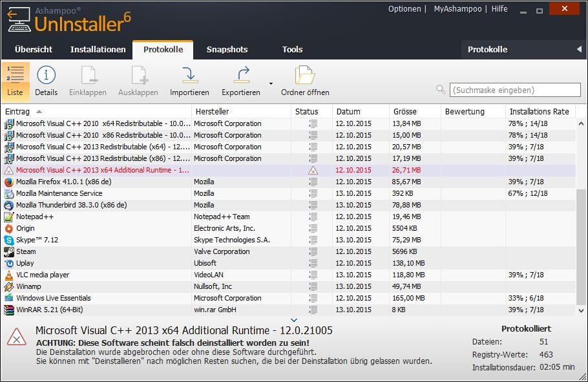Select Microsoft Visual C++ 2010 x64 Redistributable entry
588x382 pixels.
click(289, 123)
